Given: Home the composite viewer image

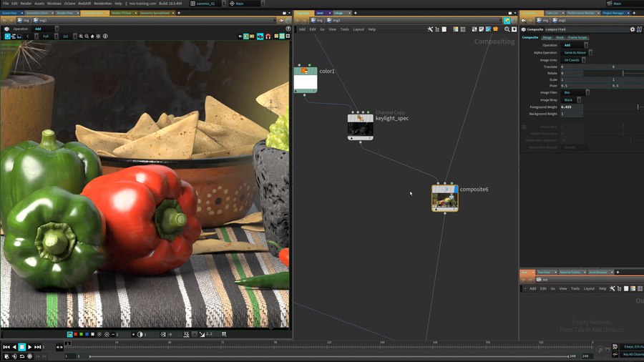Looking at the screenshot, I should click(92, 36).
